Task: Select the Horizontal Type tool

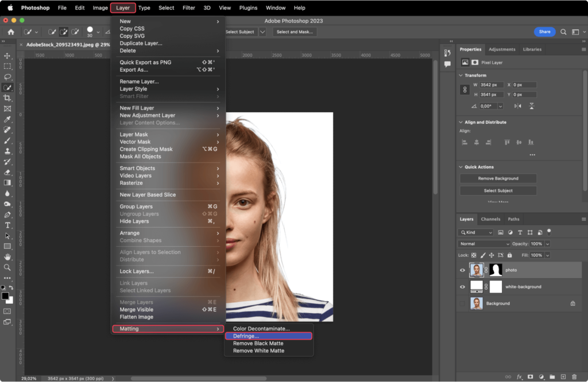Action: pyautogui.click(x=8, y=226)
